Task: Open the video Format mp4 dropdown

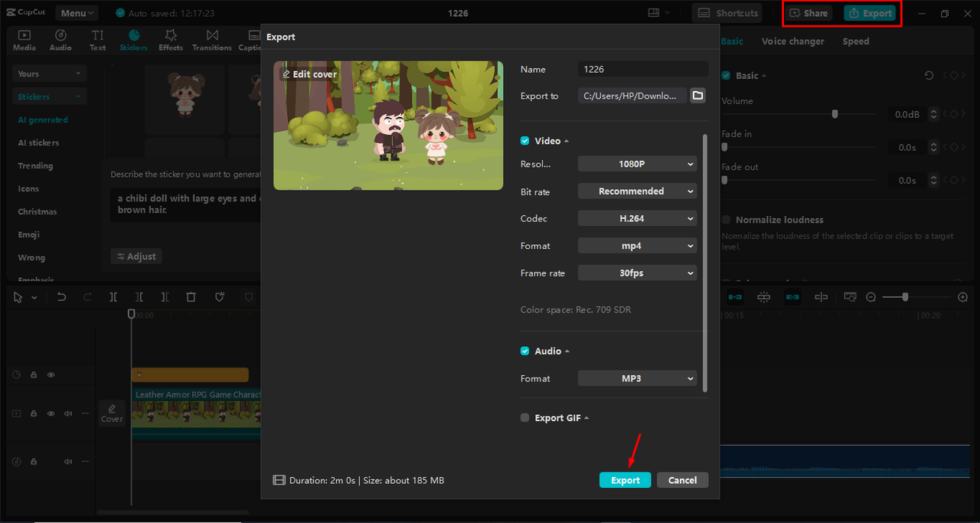Action: pos(637,246)
